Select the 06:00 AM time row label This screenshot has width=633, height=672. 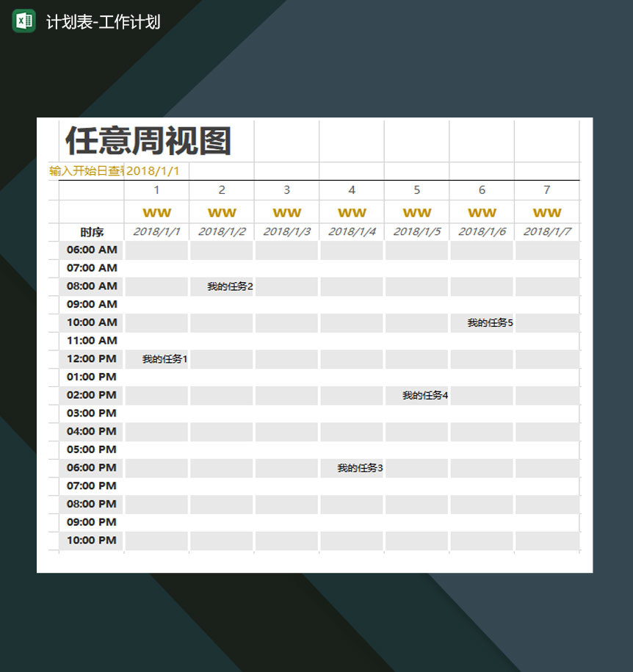[x=91, y=250]
